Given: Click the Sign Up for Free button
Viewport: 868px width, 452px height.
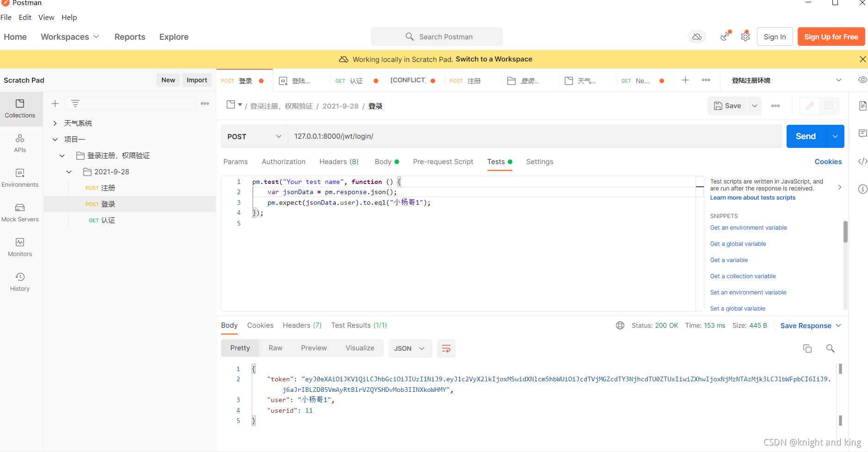Looking at the screenshot, I should click(831, 37).
